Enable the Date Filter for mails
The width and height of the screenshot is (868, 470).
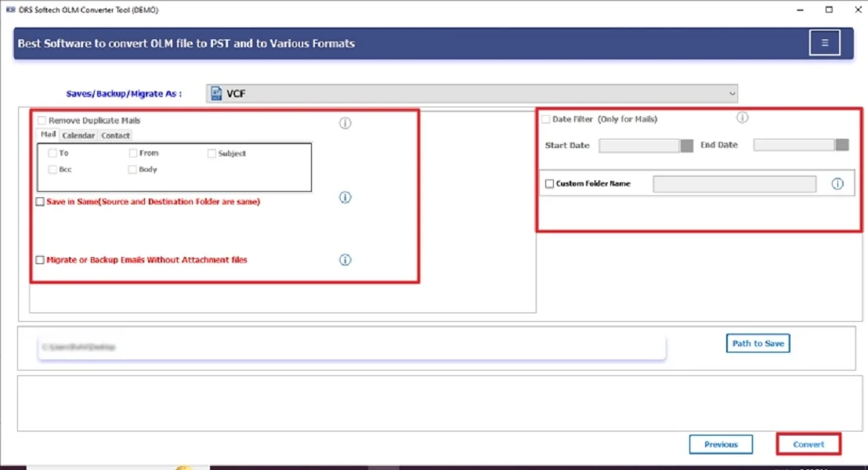pos(544,118)
